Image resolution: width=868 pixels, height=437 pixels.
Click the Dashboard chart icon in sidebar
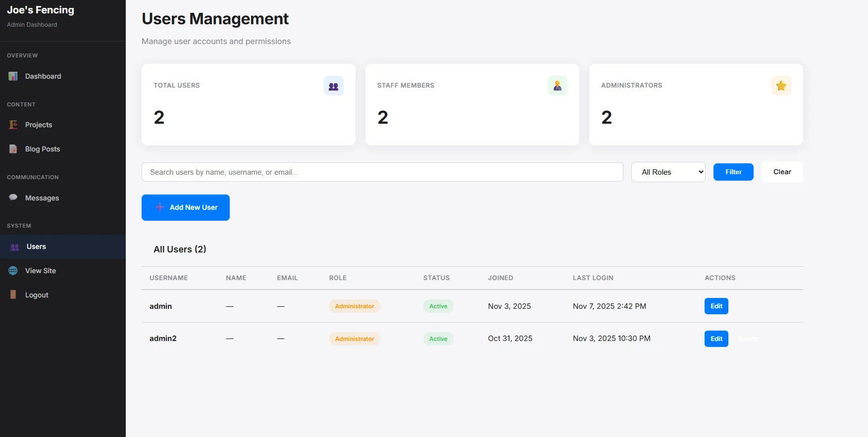(13, 76)
